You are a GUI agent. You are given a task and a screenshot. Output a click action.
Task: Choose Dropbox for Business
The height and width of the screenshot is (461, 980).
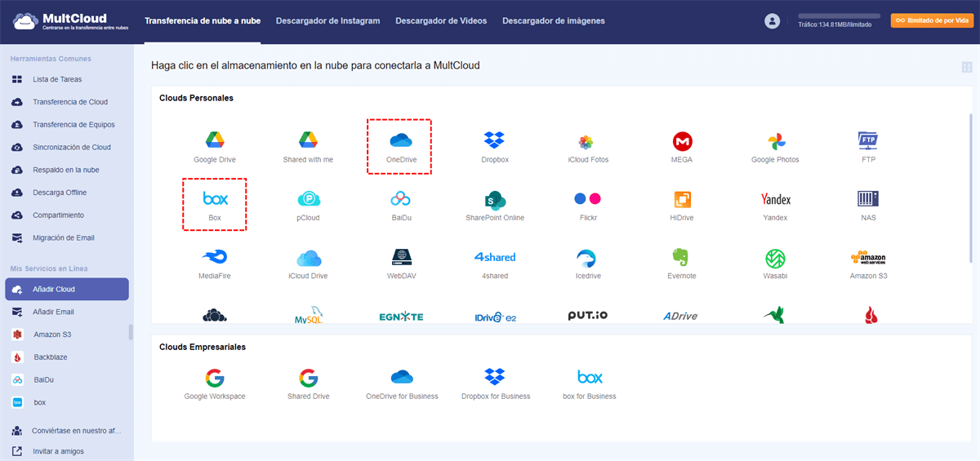tap(495, 383)
